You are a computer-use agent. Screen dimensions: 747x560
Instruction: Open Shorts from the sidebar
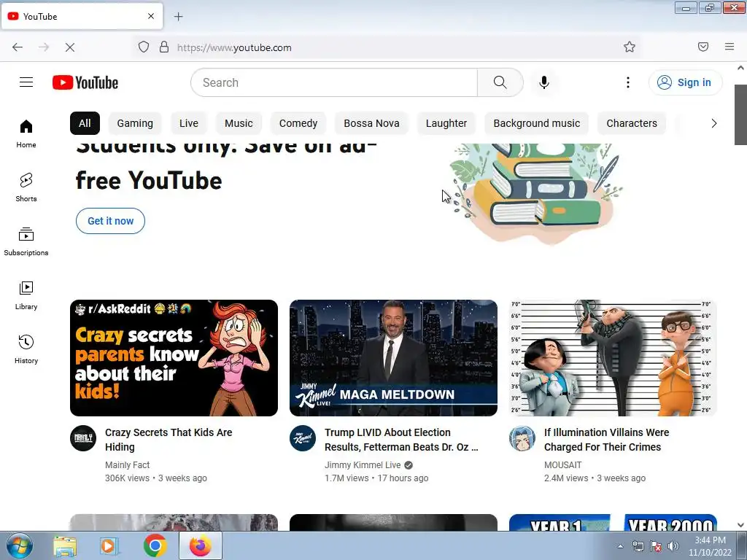point(26,187)
